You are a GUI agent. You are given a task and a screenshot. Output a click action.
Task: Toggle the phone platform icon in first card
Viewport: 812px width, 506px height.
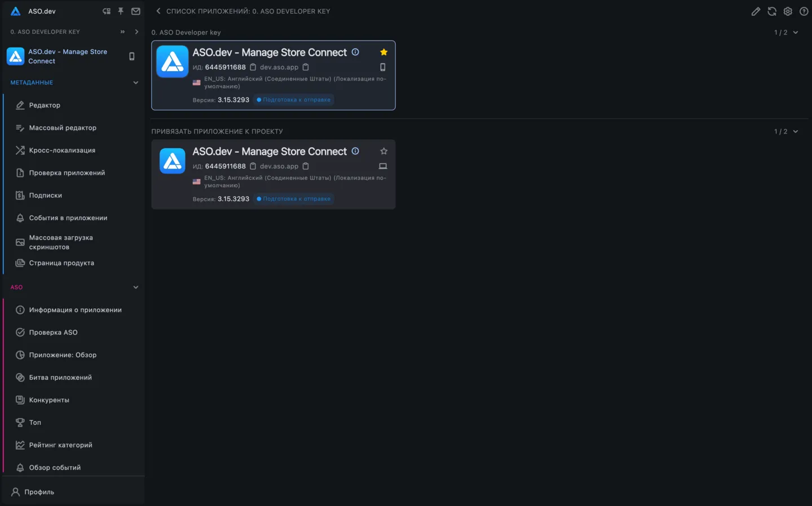[383, 67]
